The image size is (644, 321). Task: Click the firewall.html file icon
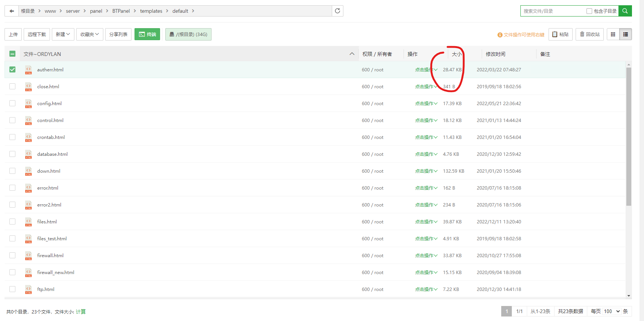coord(29,256)
